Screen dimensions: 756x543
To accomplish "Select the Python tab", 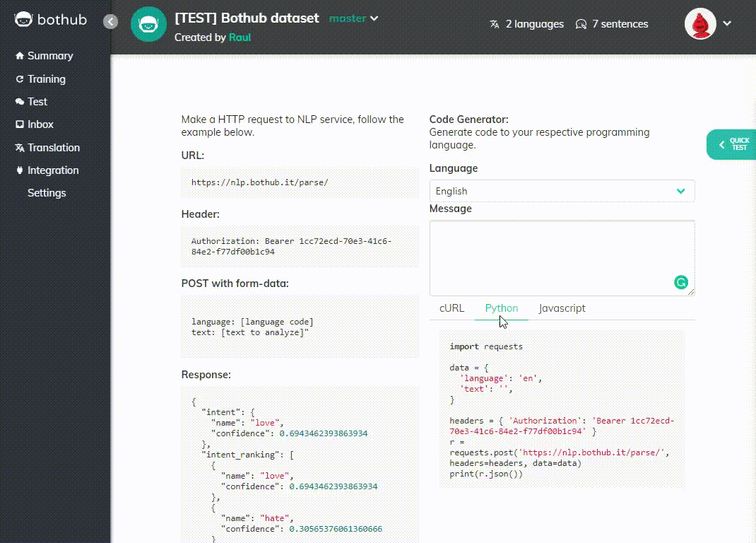I will coord(502,308).
